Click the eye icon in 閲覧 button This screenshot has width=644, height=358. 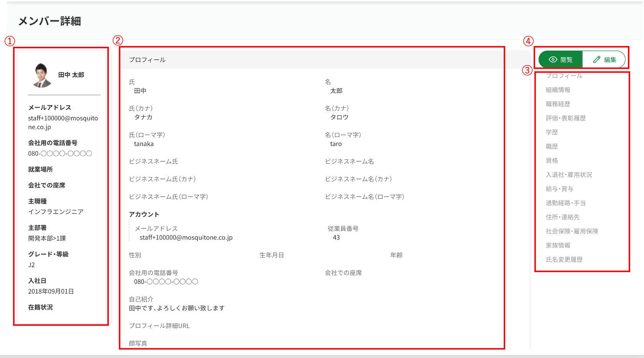[553, 59]
